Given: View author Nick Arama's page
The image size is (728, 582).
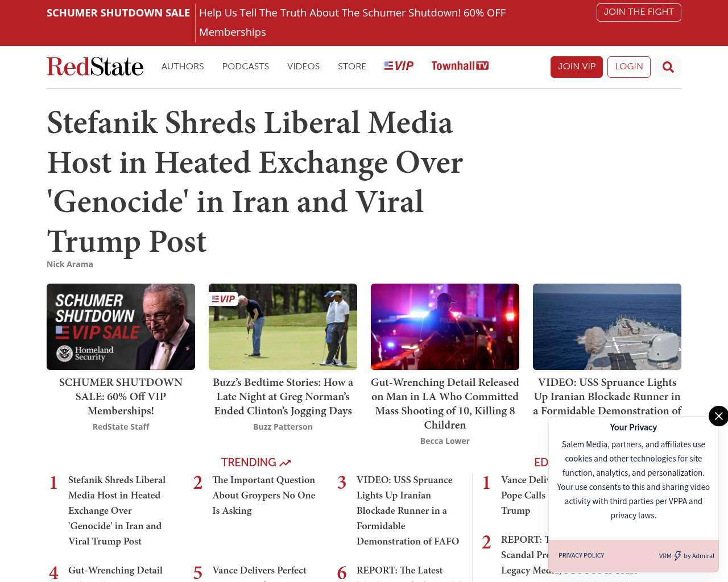Looking at the screenshot, I should pos(70,264).
